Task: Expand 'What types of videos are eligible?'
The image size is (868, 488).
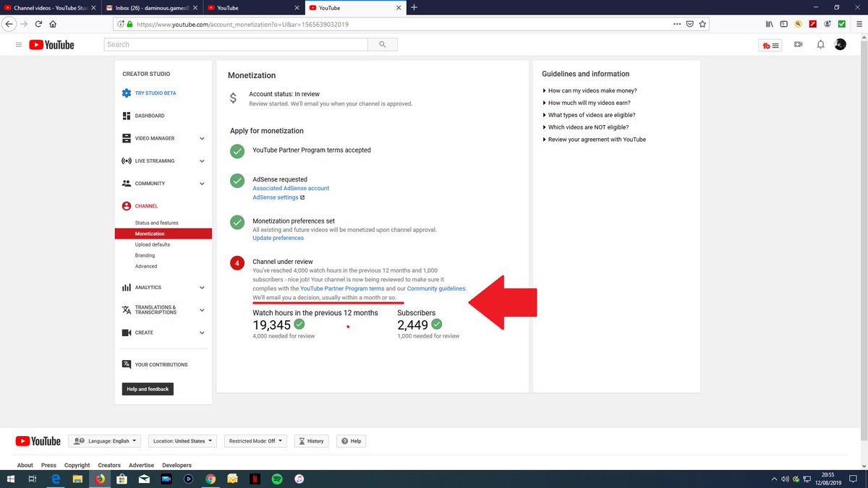Action: tap(589, 115)
